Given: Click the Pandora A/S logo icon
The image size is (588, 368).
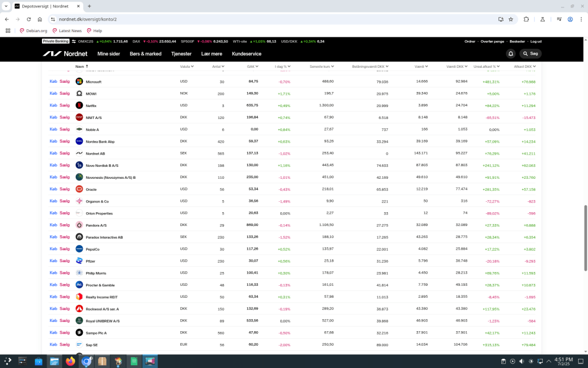Looking at the screenshot, I should [x=79, y=225].
